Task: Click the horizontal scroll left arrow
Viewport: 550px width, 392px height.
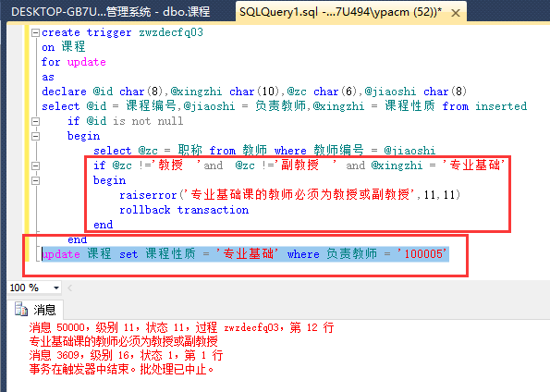Action: (x=70, y=288)
